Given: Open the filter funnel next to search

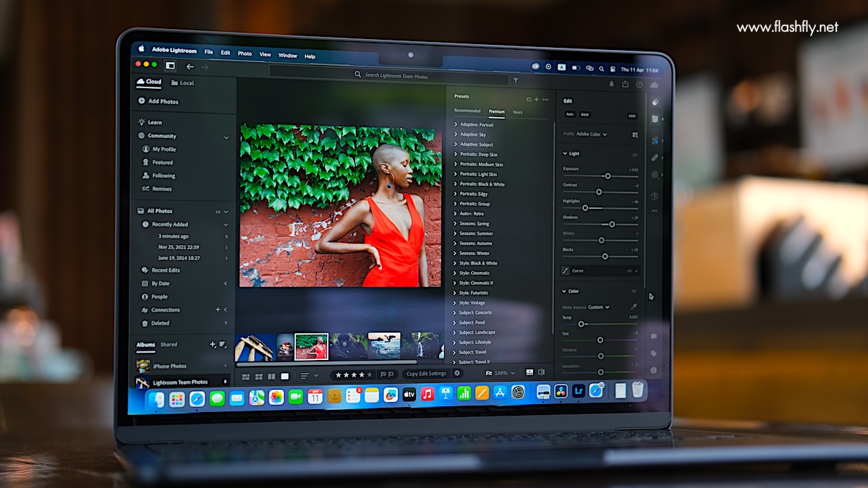Looking at the screenshot, I should [515, 81].
